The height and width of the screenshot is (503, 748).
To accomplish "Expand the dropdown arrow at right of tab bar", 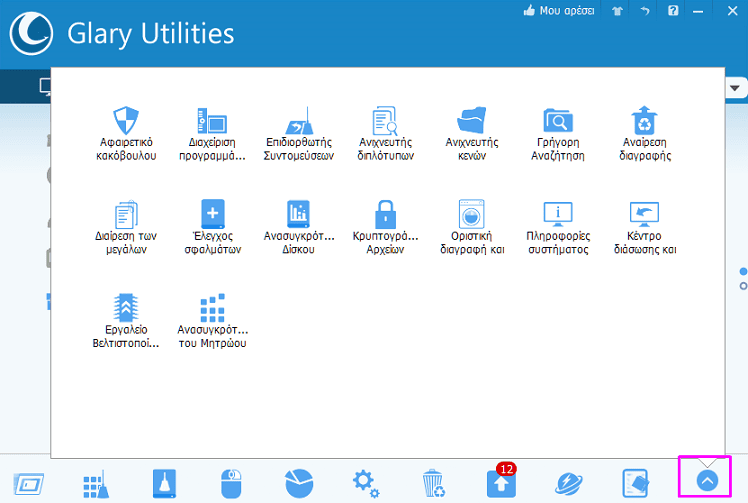I will coord(735,88).
